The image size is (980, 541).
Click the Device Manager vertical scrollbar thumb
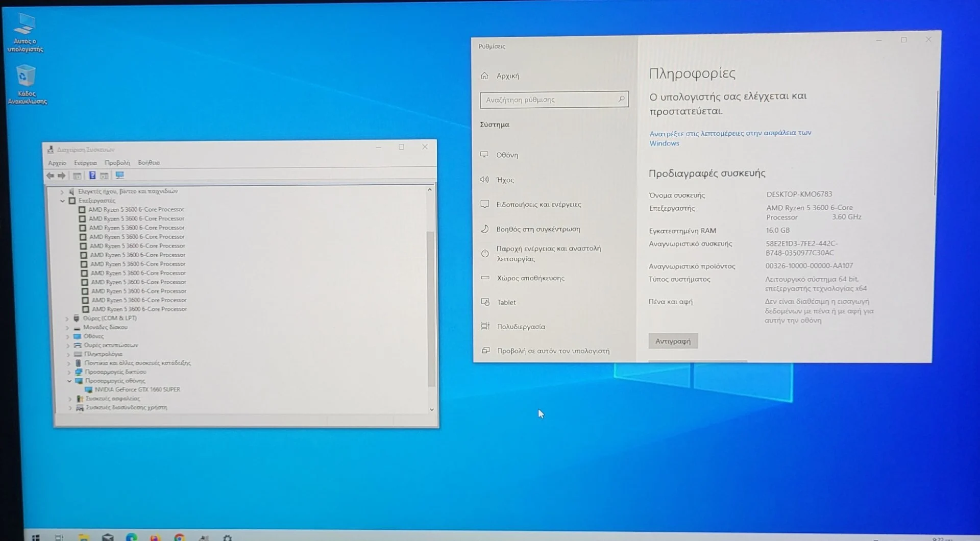(x=431, y=309)
